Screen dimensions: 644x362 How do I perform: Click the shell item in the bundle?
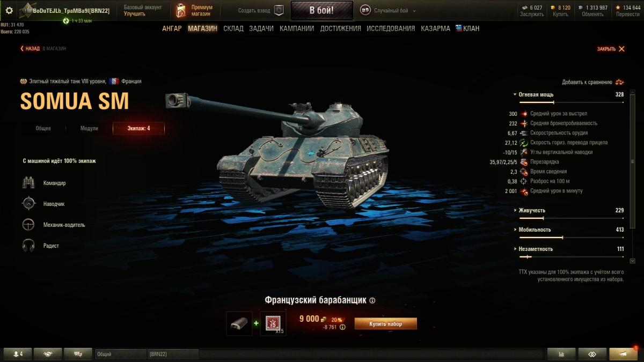point(239,323)
